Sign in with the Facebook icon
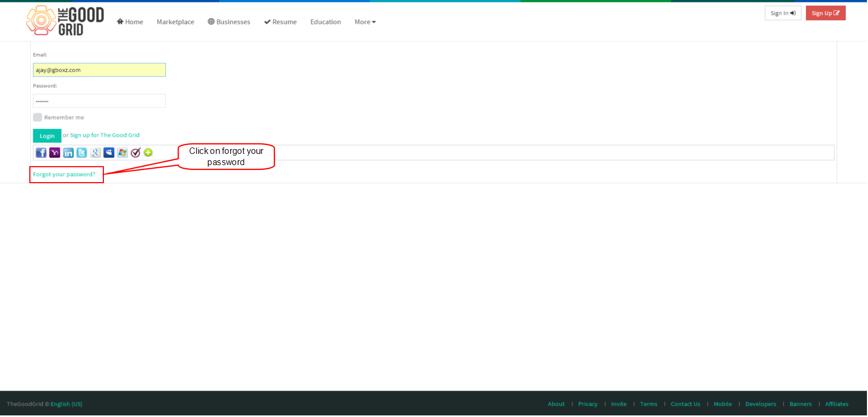Screen dimensions: 868x417 (x=41, y=153)
